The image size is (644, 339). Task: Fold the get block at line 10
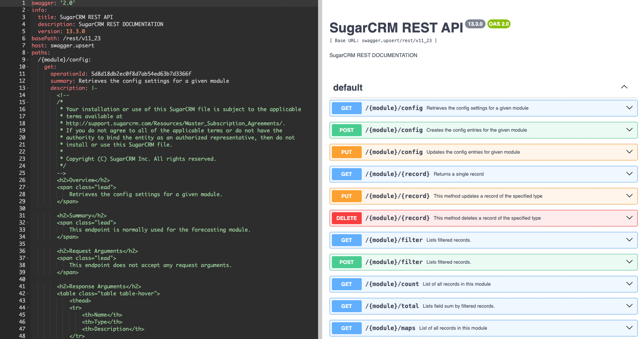(28, 67)
